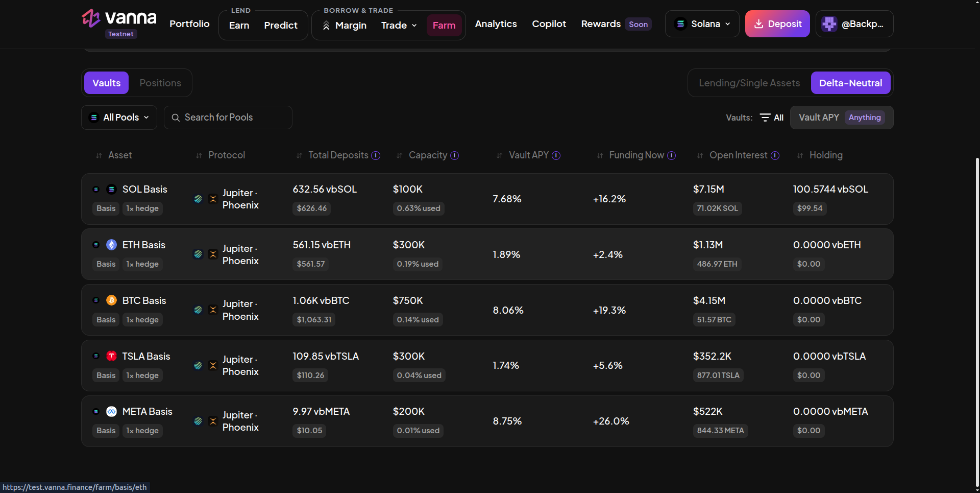
Task: Open the Margin page
Action: tap(345, 25)
